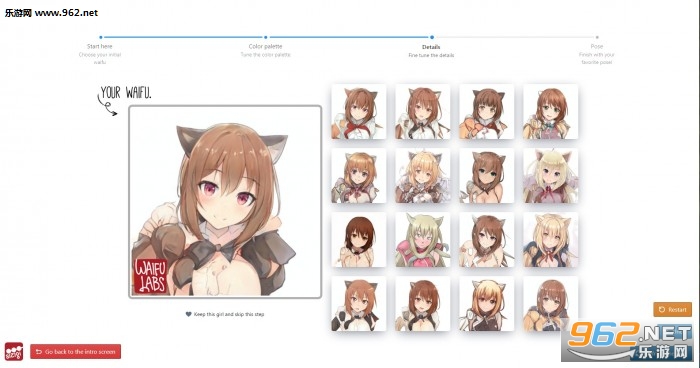Choose the straight-bangs variant in orange jacket
This screenshot has height=368, width=700.
pyautogui.click(x=486, y=112)
